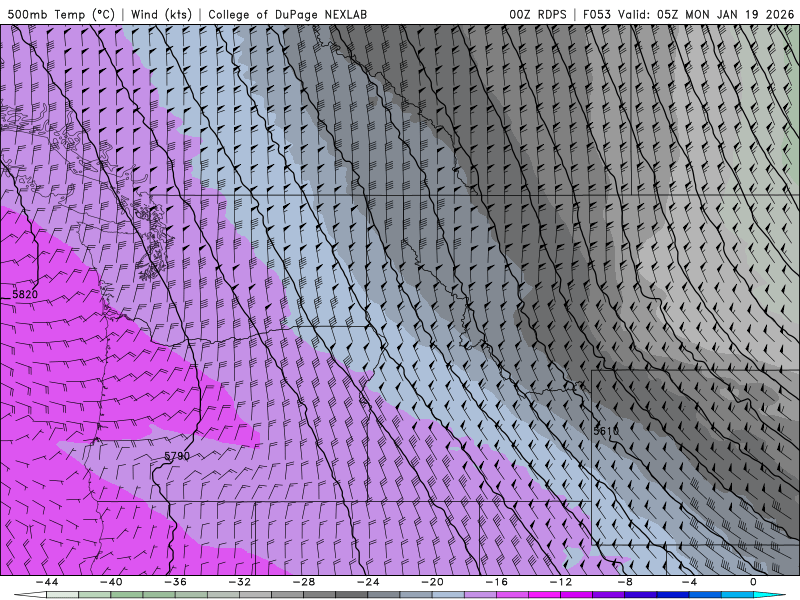Click the "F053" forecast hour label
Viewport: 800px width, 600px height.
pyautogui.click(x=596, y=14)
